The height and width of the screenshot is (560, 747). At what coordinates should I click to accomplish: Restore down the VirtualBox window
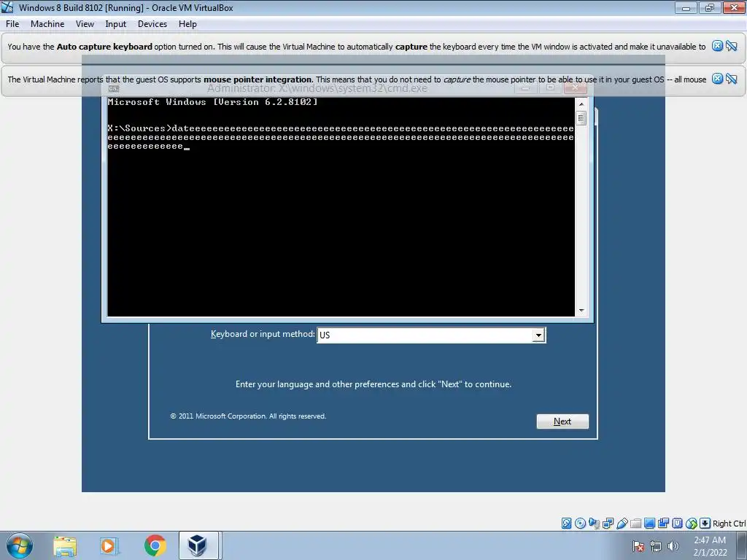(710, 7)
